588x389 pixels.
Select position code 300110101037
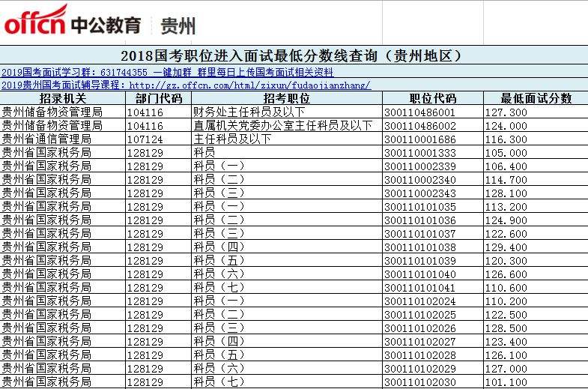point(433,233)
